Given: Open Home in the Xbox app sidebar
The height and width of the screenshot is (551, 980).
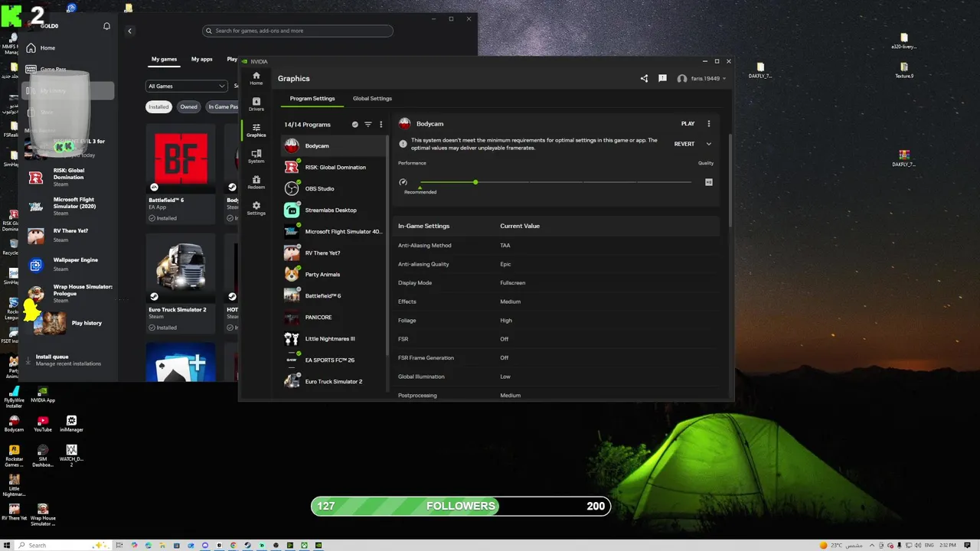Looking at the screenshot, I should 67,48.
